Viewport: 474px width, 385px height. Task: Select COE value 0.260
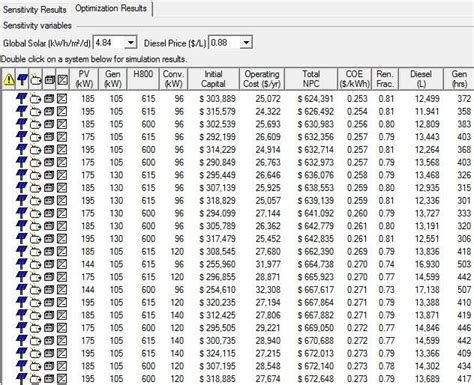click(357, 213)
